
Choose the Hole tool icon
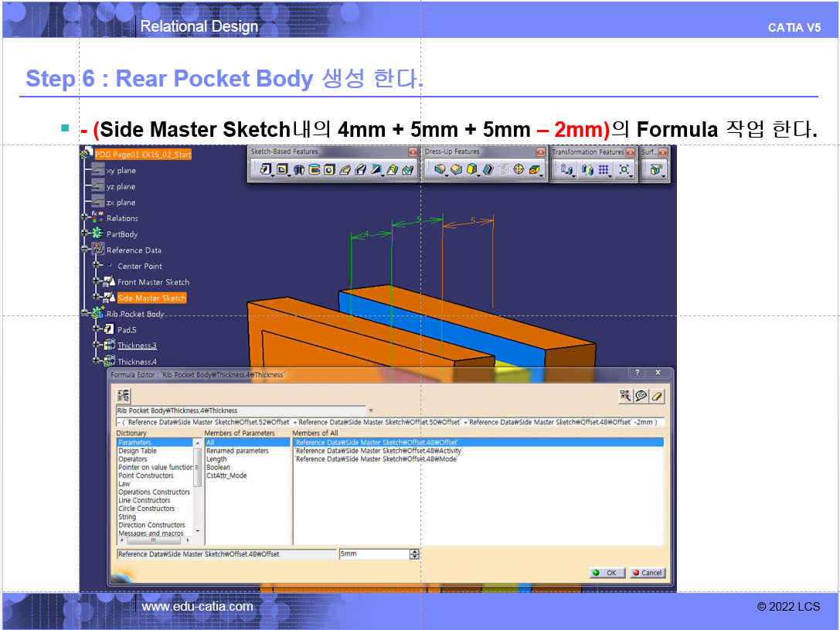point(329,169)
